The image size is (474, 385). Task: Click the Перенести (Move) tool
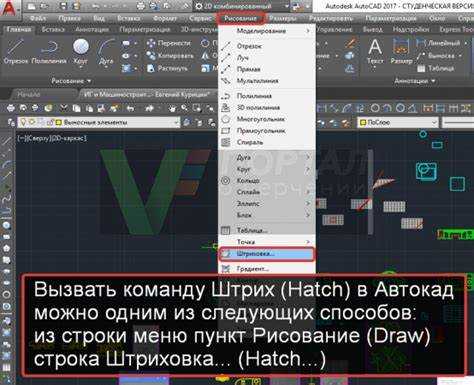click(169, 43)
